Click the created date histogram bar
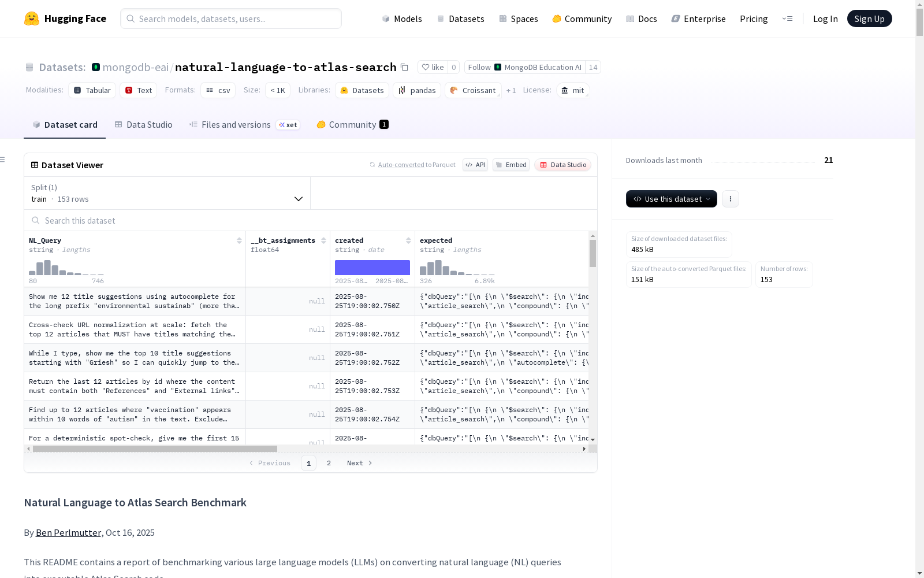Screen dimensions: 924x578 pyautogui.click(x=372, y=268)
